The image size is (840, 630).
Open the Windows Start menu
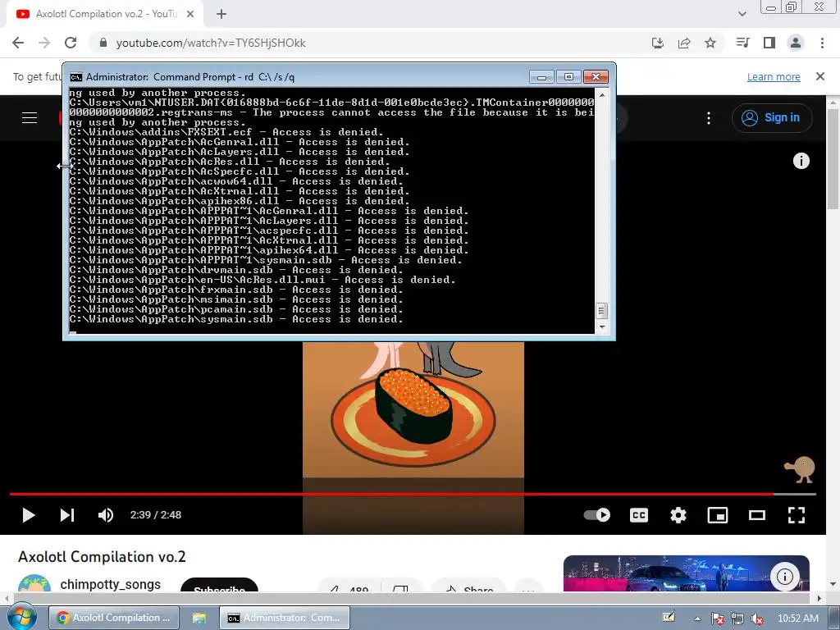pyautogui.click(x=21, y=617)
